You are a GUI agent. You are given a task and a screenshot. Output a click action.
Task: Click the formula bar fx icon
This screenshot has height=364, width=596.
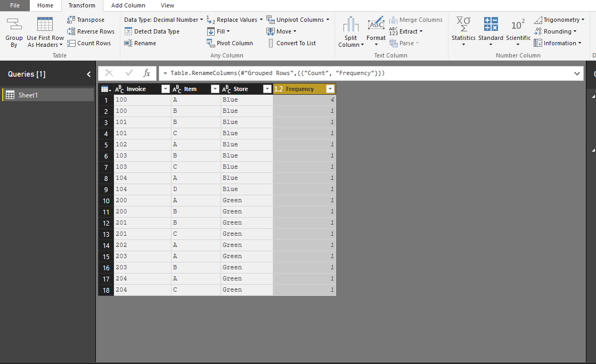[146, 73]
